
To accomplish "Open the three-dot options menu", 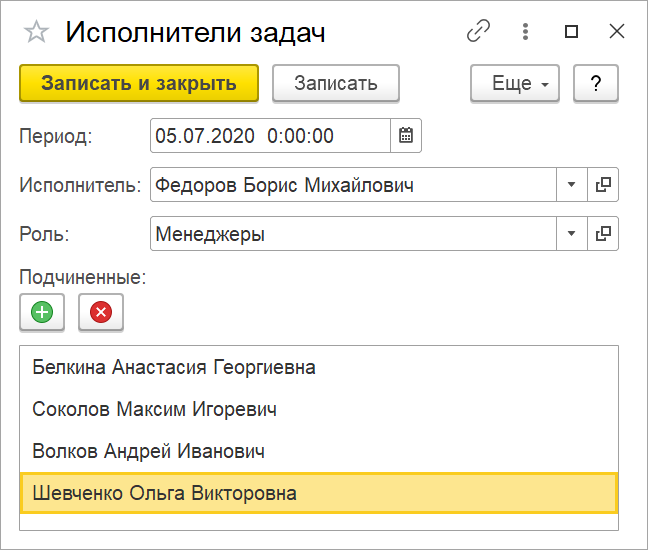I will coord(525,31).
